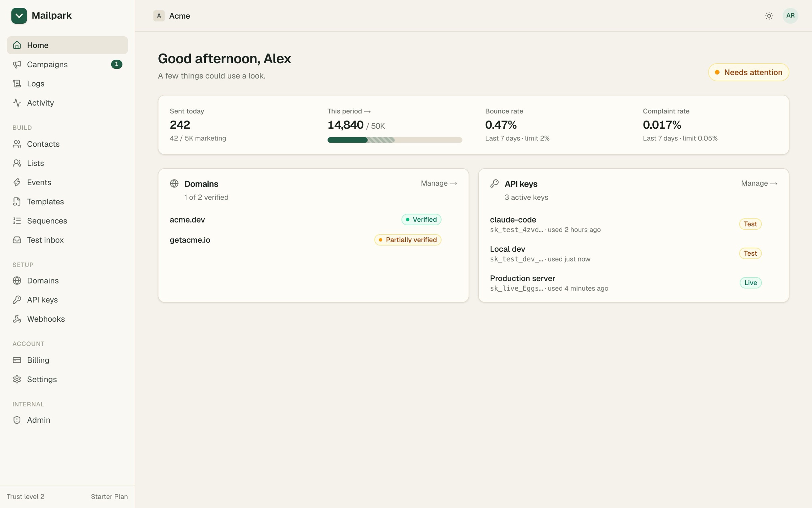The image size is (812, 508).
Task: Click the Complaint rate 0.017% value
Action: [x=662, y=125]
